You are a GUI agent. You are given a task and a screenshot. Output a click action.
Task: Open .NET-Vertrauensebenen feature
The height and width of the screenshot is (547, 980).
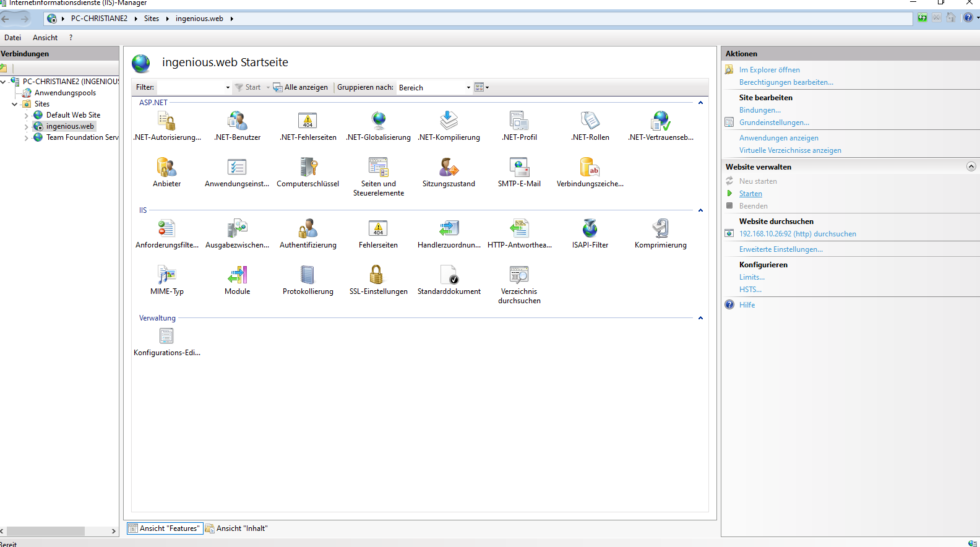pyautogui.click(x=660, y=126)
